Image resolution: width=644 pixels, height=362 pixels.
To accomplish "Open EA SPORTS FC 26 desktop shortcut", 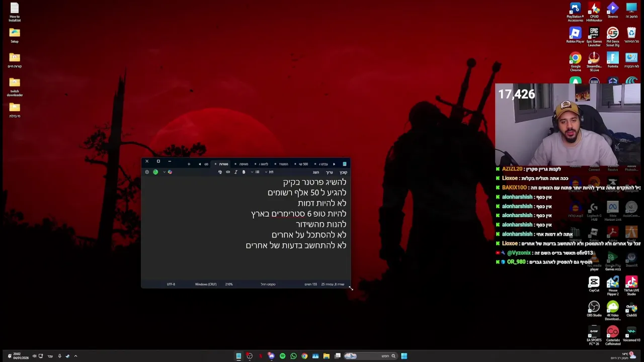I will click(x=594, y=336).
